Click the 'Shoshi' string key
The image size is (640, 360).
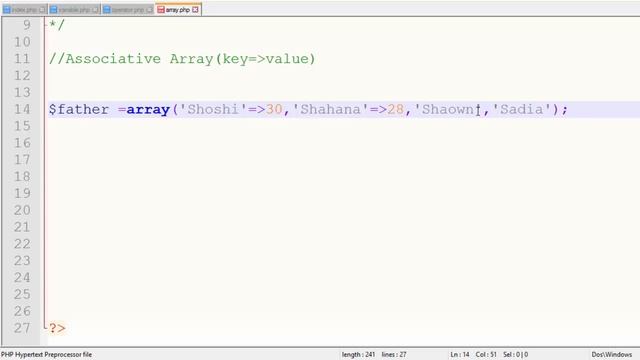pyautogui.click(x=213, y=109)
